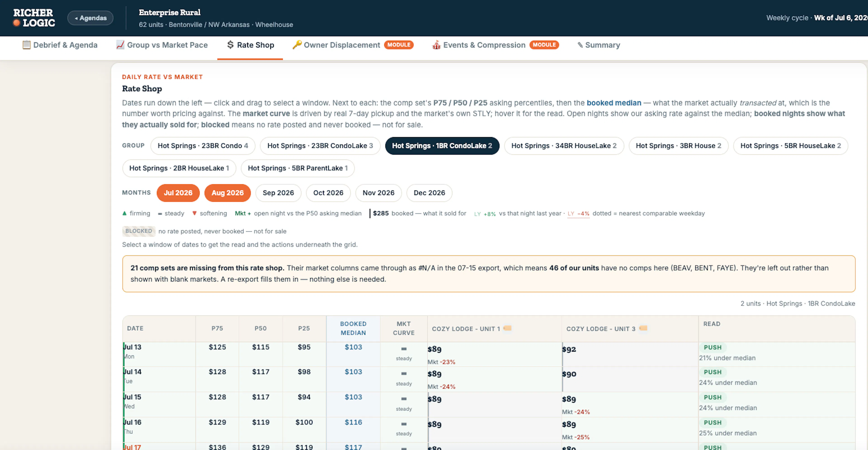Click the Richer Logic logo
868x450 pixels.
coord(34,18)
